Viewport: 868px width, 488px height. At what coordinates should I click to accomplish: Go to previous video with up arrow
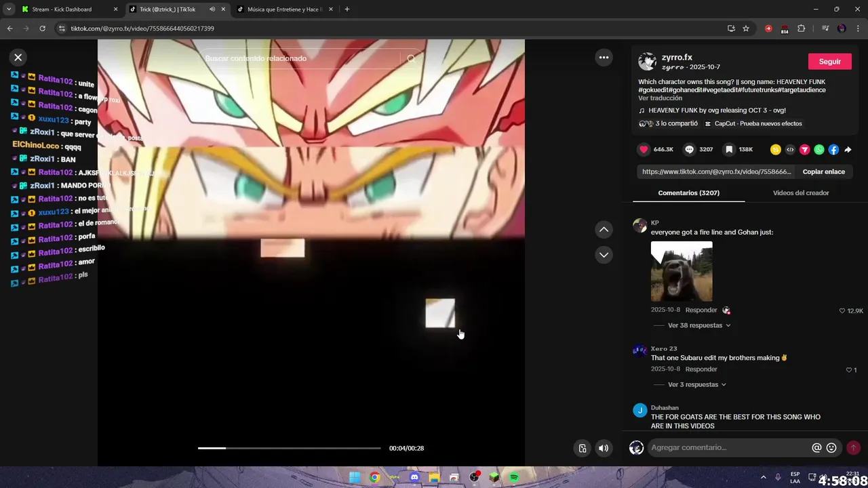pyautogui.click(x=604, y=230)
